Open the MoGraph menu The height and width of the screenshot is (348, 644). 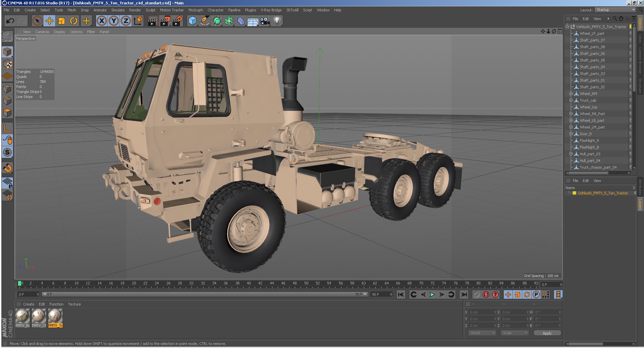(195, 10)
